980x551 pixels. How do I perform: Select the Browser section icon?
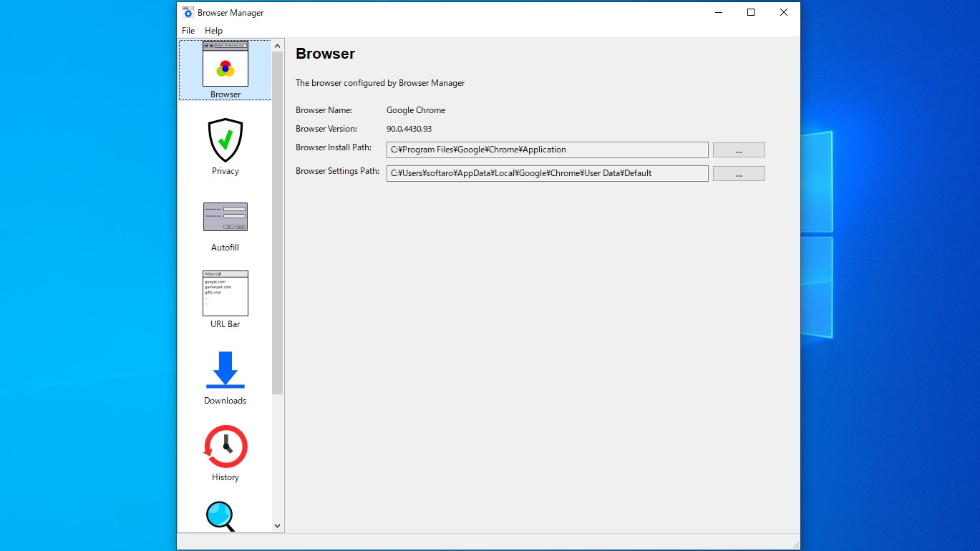225,70
